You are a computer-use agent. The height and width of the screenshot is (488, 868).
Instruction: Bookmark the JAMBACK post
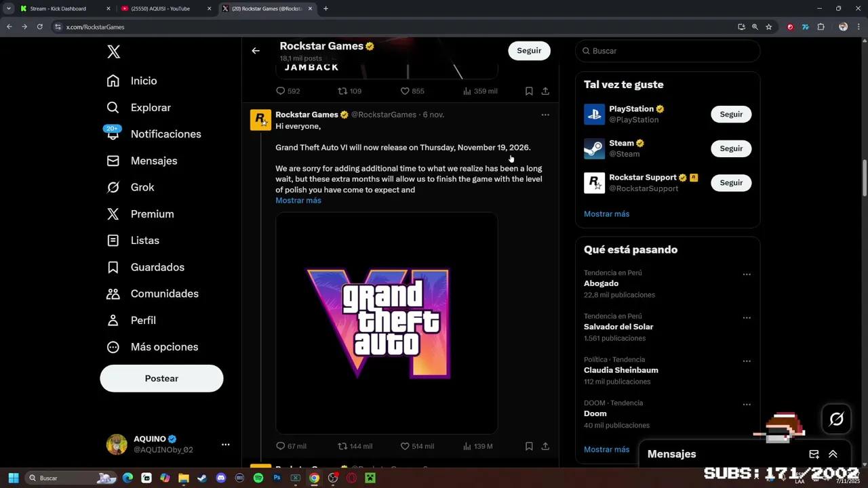[x=529, y=91]
